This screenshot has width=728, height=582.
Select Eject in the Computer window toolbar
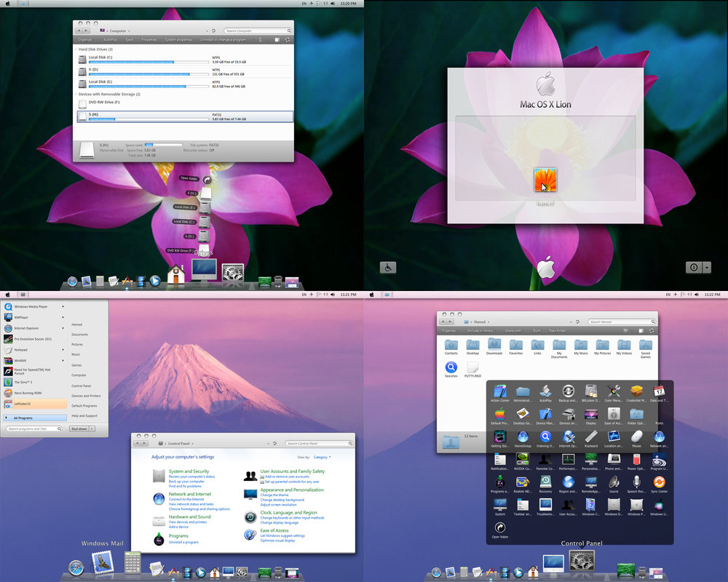click(x=129, y=39)
